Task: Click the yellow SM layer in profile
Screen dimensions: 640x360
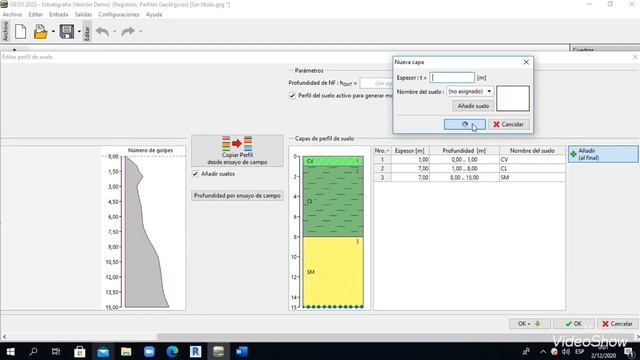Action: point(333,272)
